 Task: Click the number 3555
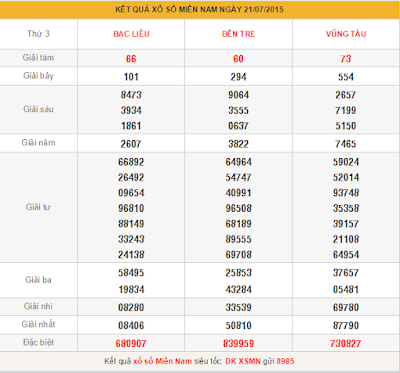238,110
